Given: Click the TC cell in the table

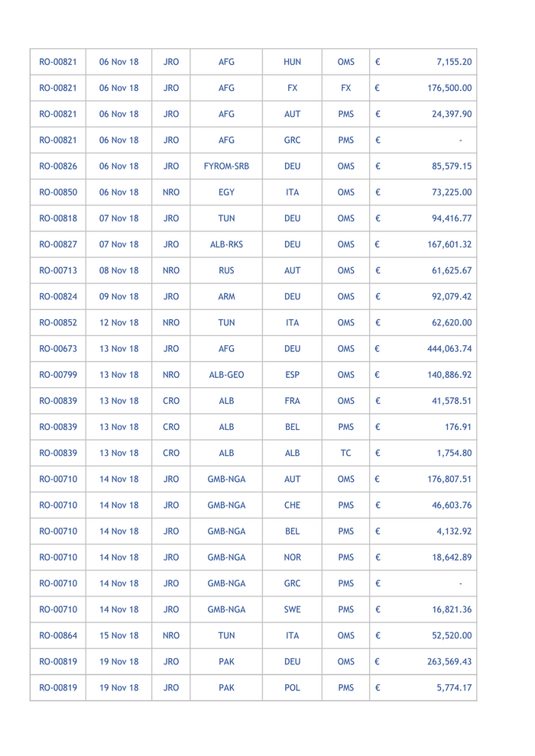Looking at the screenshot, I should pyautogui.click(x=345, y=453).
